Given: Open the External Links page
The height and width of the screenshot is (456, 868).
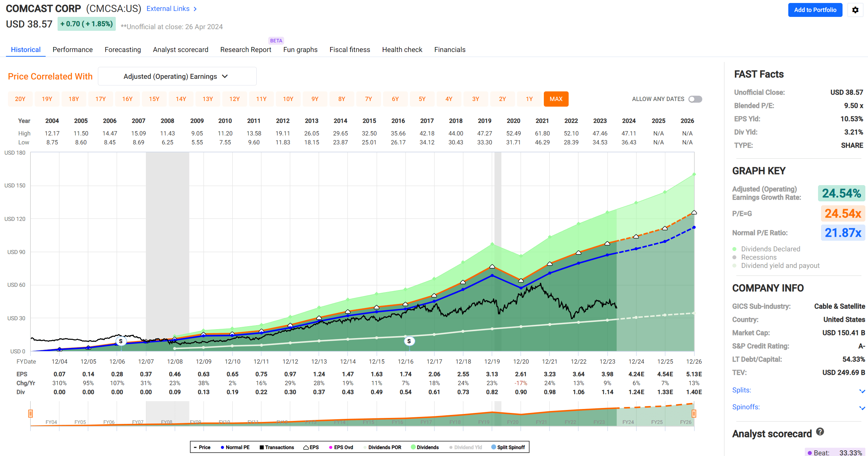Looking at the screenshot, I should [x=168, y=8].
